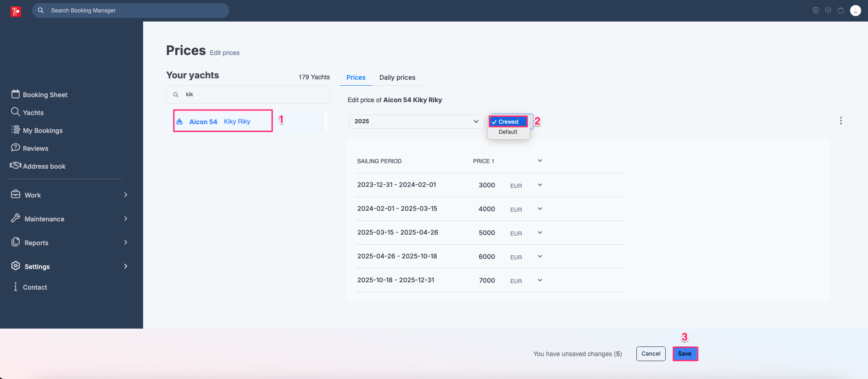Cancel the unsaved price changes
This screenshot has width=868, height=379.
651,354
